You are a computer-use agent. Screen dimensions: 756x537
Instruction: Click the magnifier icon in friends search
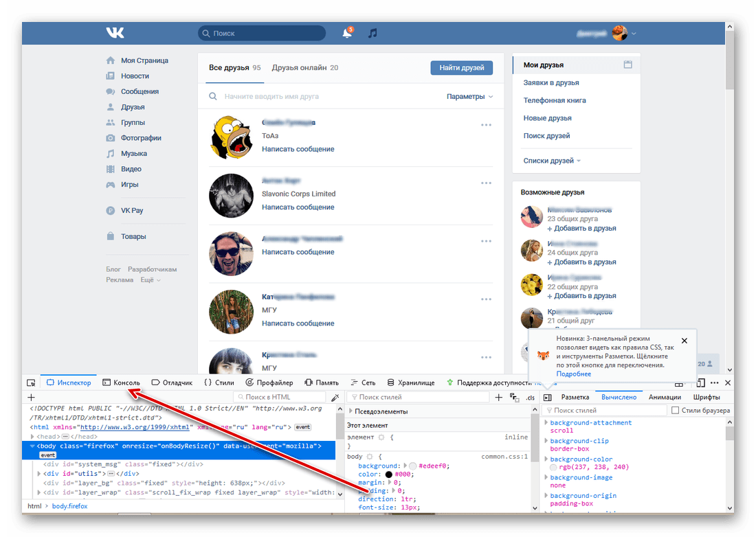coord(212,96)
